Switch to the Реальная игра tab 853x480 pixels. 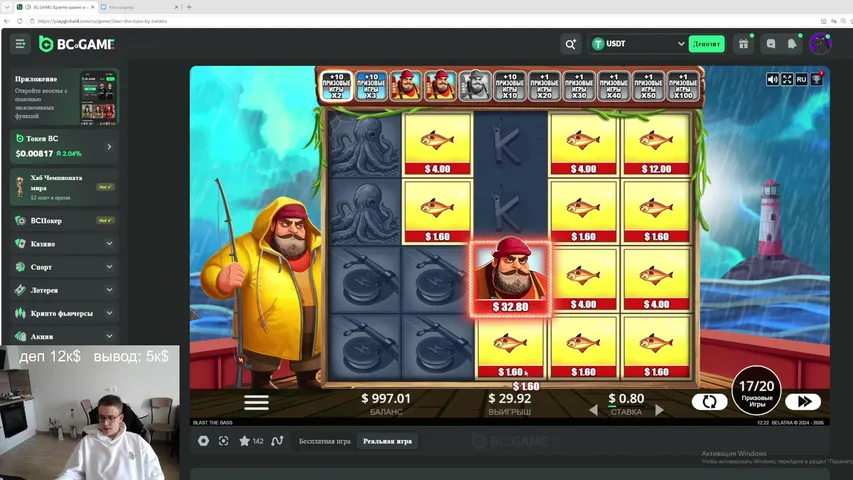[x=387, y=441]
